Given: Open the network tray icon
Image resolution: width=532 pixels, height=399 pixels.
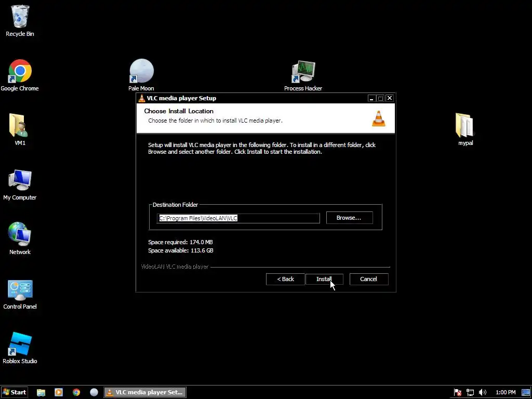Looking at the screenshot, I should [x=470, y=392].
